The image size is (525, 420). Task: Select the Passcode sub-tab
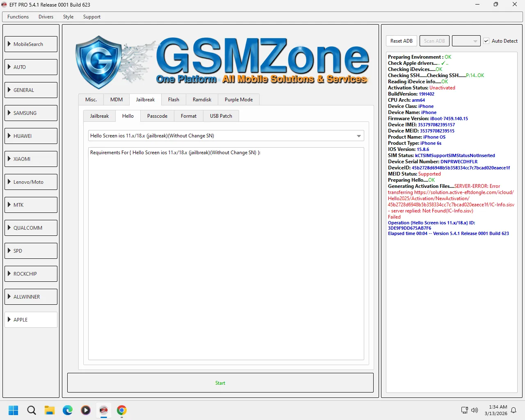pos(157,116)
